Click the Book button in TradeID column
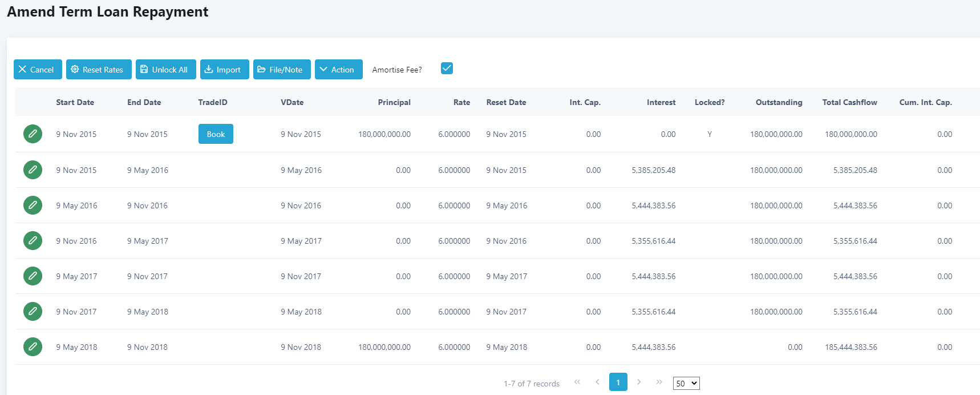980x395 pixels. click(216, 134)
